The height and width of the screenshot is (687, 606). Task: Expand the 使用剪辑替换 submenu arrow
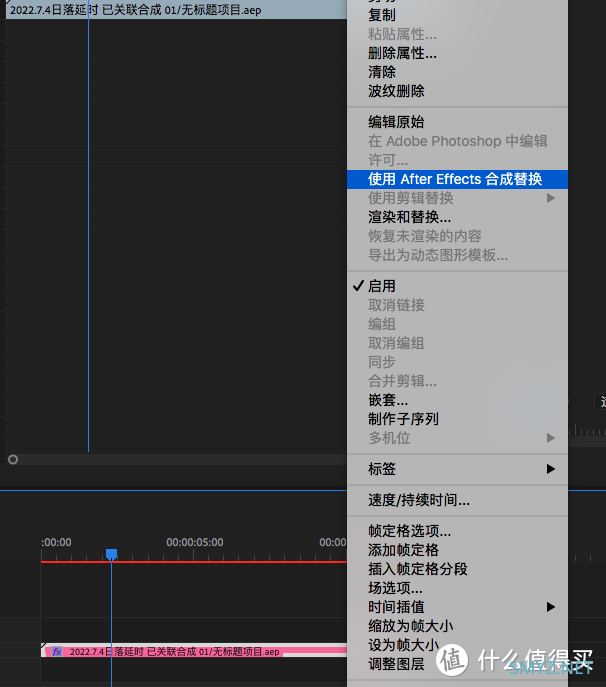[551, 198]
